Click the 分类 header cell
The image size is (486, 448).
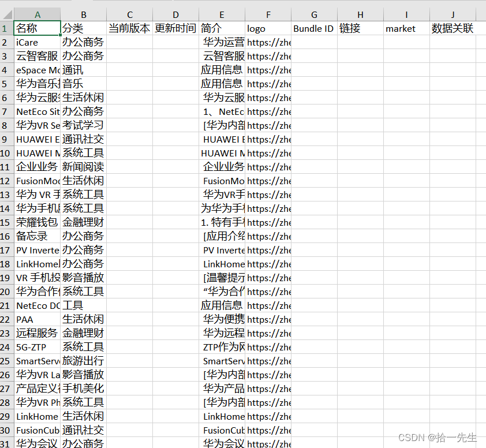pos(83,28)
